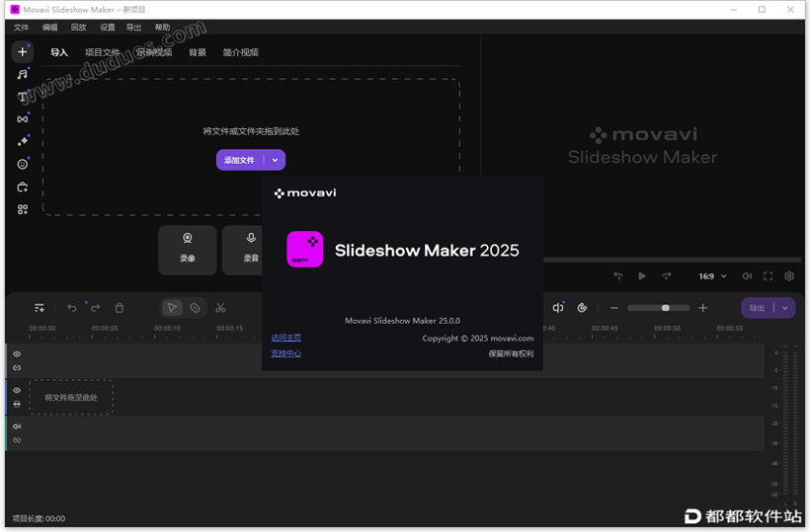Switch to the 示例视频 tab
The width and height of the screenshot is (810, 532).
pos(154,52)
